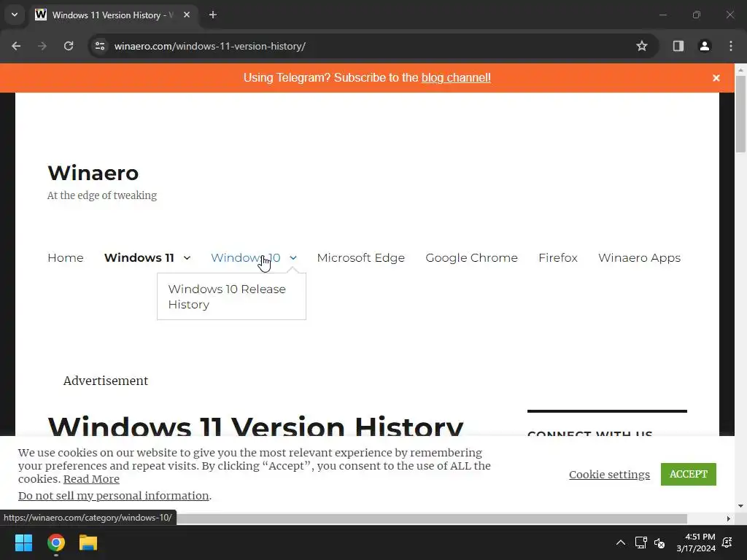Close the Windows 11 Version History tab
747x560 pixels.
[x=187, y=15]
